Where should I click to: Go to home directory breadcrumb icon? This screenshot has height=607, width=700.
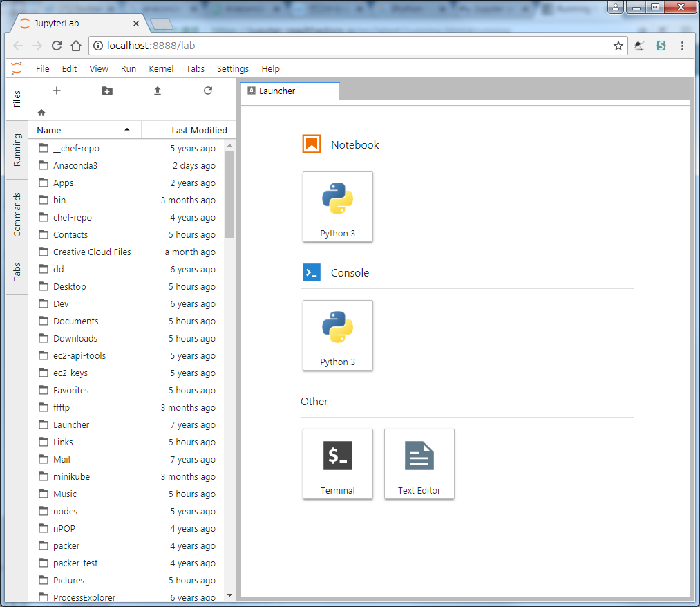coord(41,113)
